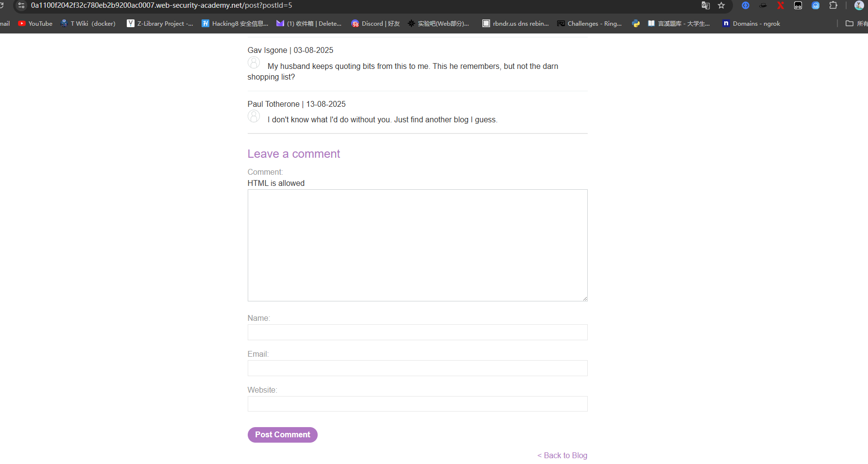Open the red X extension icon
The width and height of the screenshot is (868, 464).
click(781, 5)
